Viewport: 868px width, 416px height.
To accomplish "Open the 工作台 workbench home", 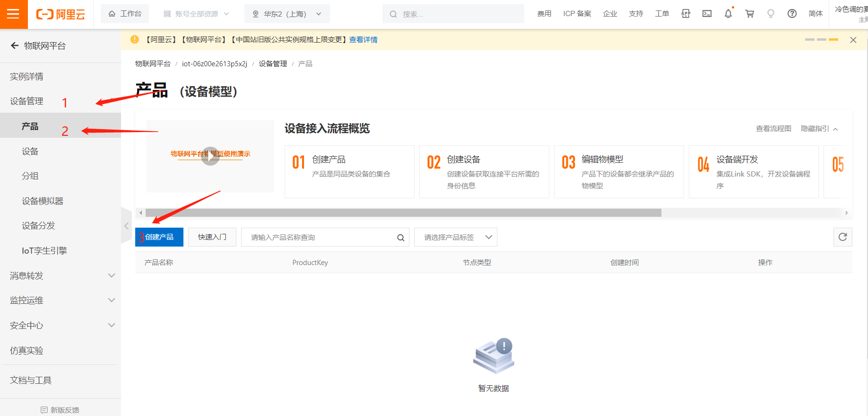I will click(125, 14).
